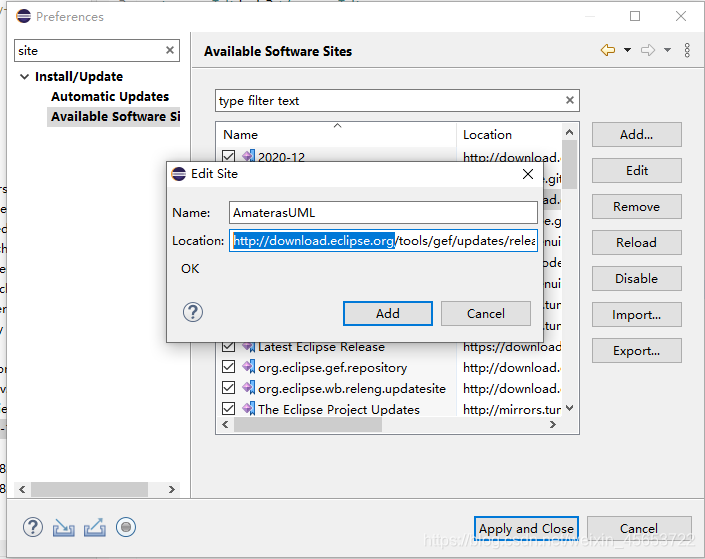
Task: Toggle the 2020-12 site checkbox
Action: click(228, 156)
